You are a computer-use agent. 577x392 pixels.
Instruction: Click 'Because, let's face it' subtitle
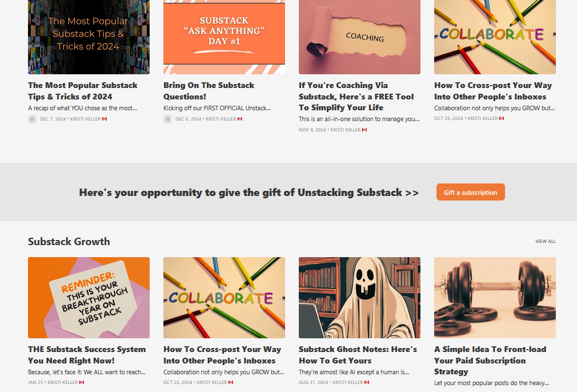(87, 372)
